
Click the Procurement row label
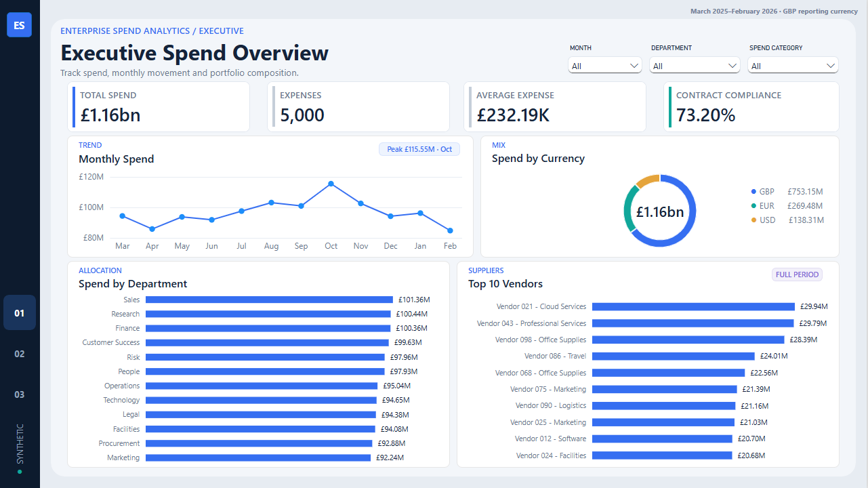click(119, 443)
